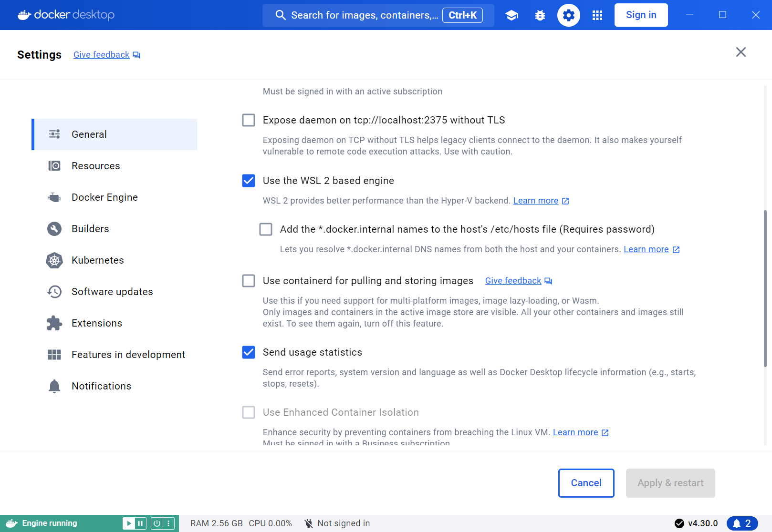This screenshot has height=532, width=772.
Task: Select General settings tab
Action: [x=115, y=134]
